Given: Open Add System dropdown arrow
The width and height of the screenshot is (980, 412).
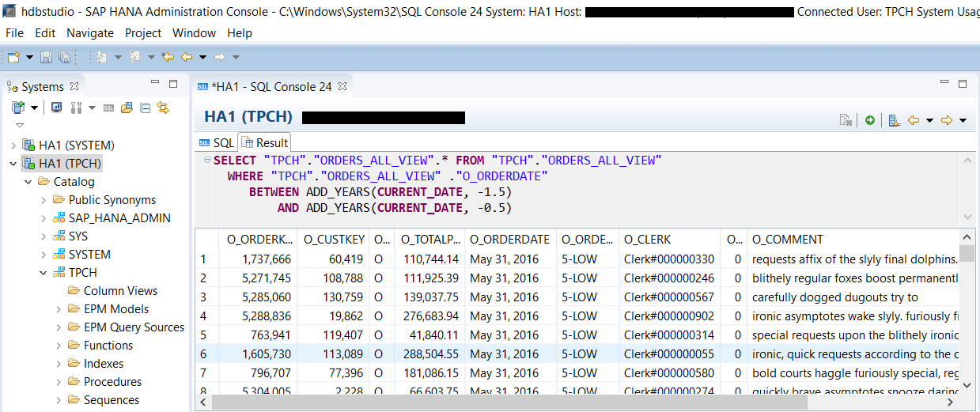Looking at the screenshot, I should point(35,108).
